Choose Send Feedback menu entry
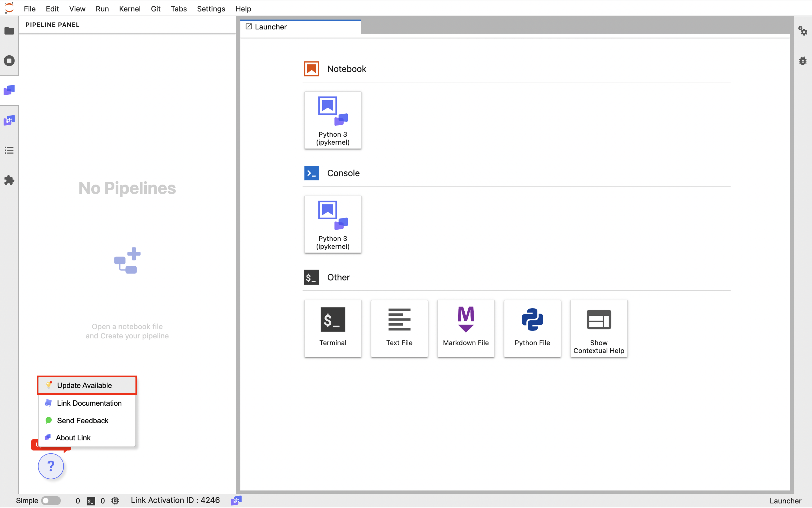The width and height of the screenshot is (812, 508). click(82, 420)
